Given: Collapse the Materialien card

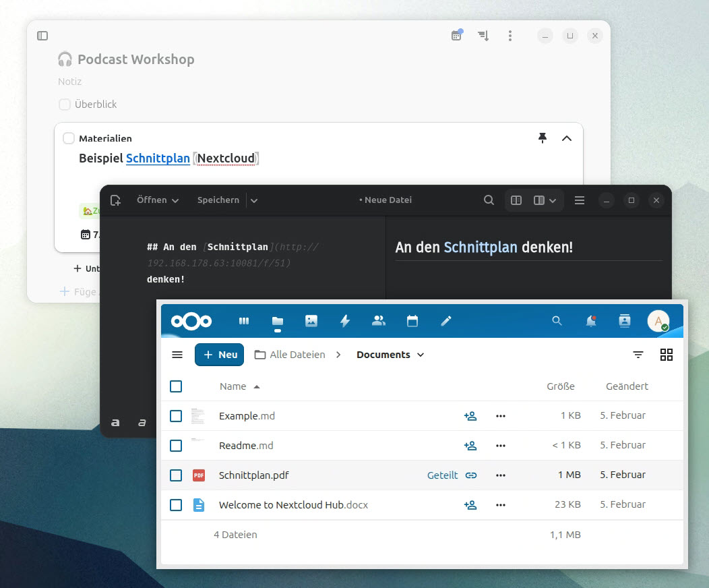Looking at the screenshot, I should click(x=567, y=138).
